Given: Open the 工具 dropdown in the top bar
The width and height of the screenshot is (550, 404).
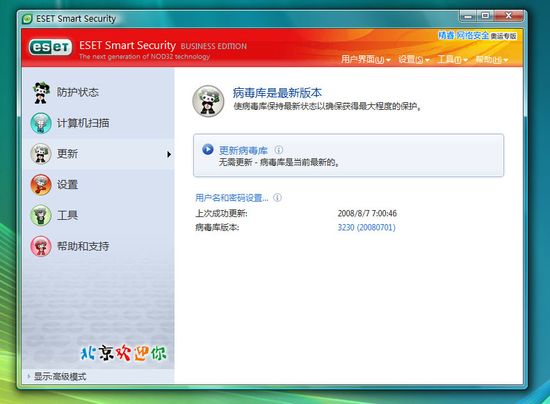Looking at the screenshot, I should pyautogui.click(x=452, y=60).
